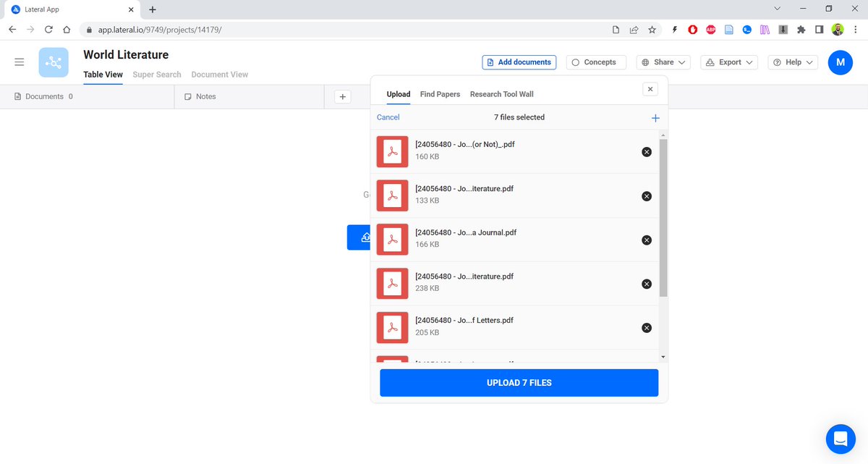Select the Documents panel icon
Screen dimensions: 868x464
pos(16,96)
